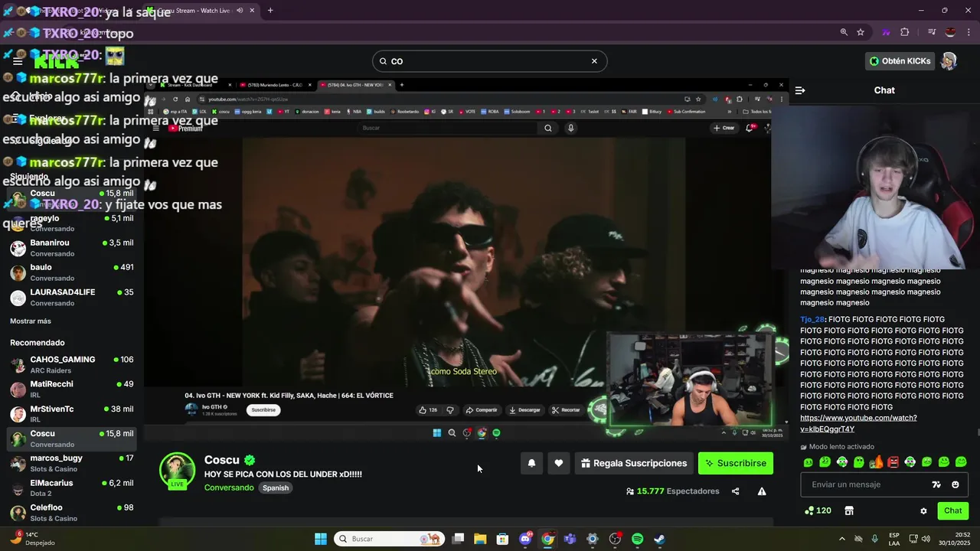Open Coscu's live avatar

(177, 471)
